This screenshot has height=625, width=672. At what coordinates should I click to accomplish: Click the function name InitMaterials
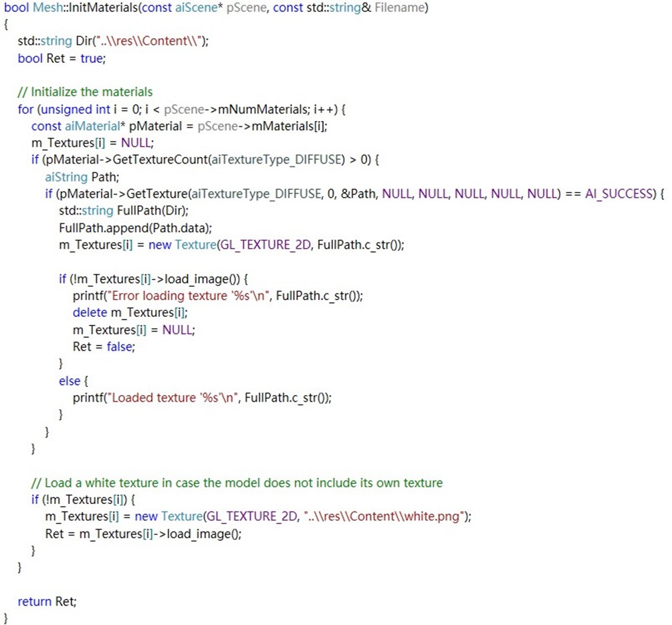[103, 8]
